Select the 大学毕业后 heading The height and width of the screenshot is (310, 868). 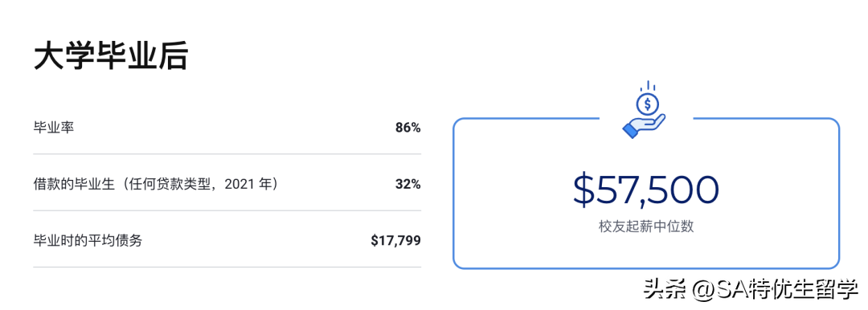(x=111, y=56)
